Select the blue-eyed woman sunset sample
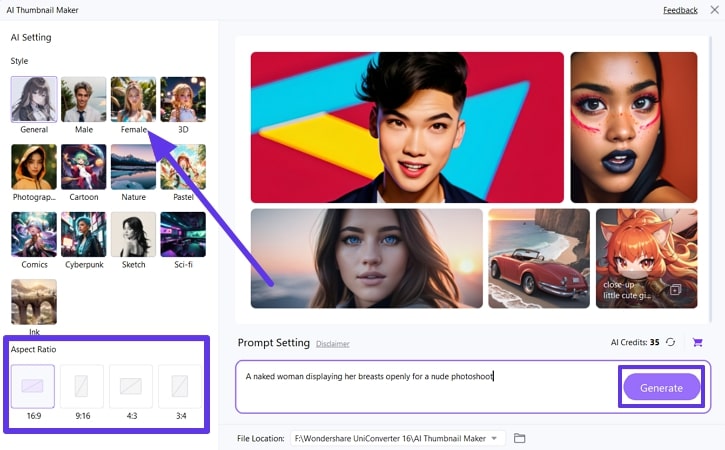Viewport: 725px width, 450px height. [367, 258]
